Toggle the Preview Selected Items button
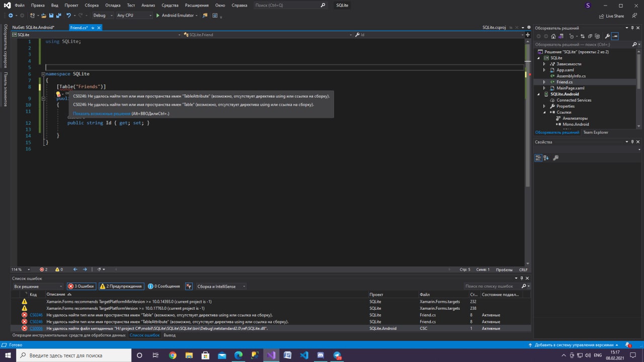The width and height of the screenshot is (644, 362). pyautogui.click(x=615, y=36)
